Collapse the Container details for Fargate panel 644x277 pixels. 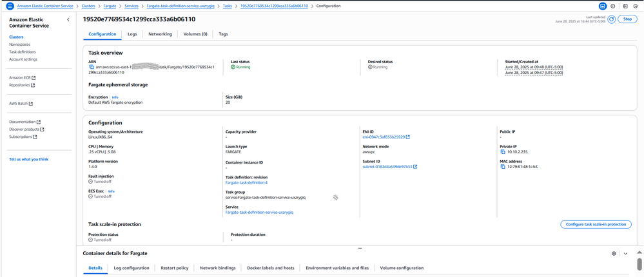625,254
